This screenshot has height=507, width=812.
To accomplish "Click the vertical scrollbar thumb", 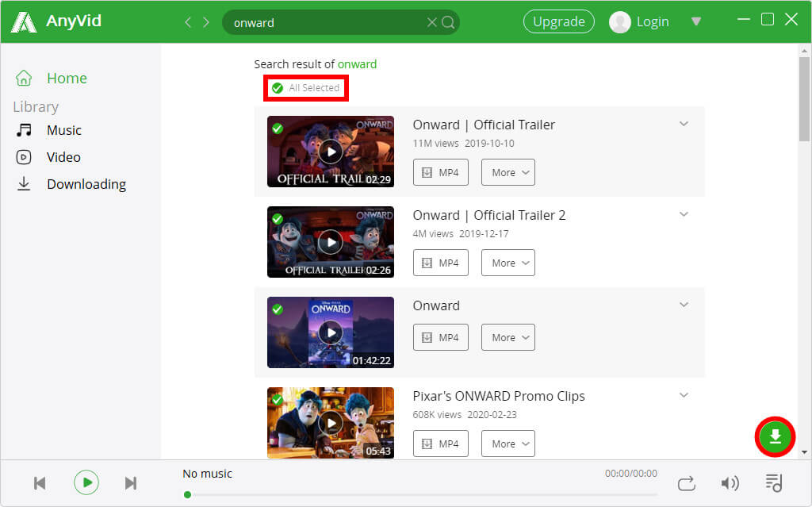I will tap(804, 99).
